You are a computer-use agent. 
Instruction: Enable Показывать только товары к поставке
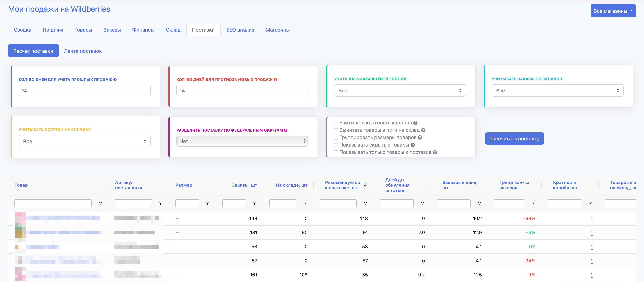(336, 152)
